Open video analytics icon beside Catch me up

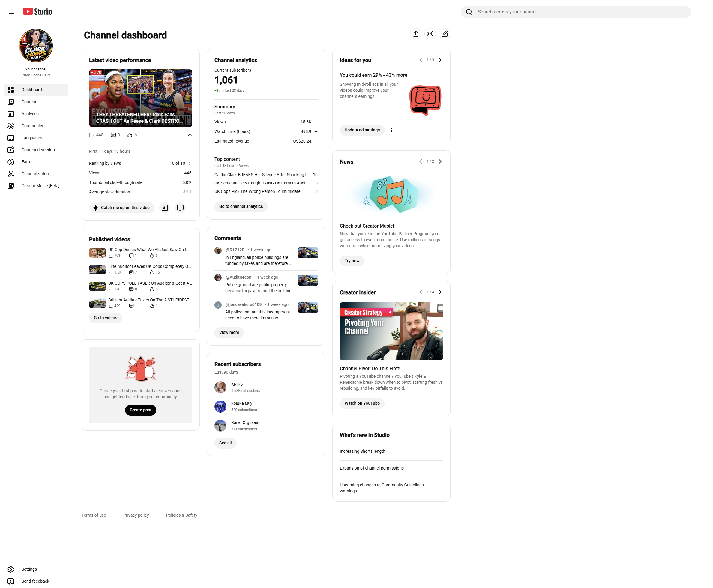coord(165,208)
